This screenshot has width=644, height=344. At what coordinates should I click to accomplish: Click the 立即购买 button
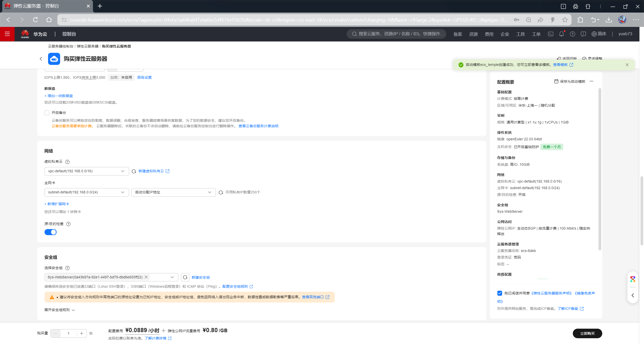click(587, 333)
